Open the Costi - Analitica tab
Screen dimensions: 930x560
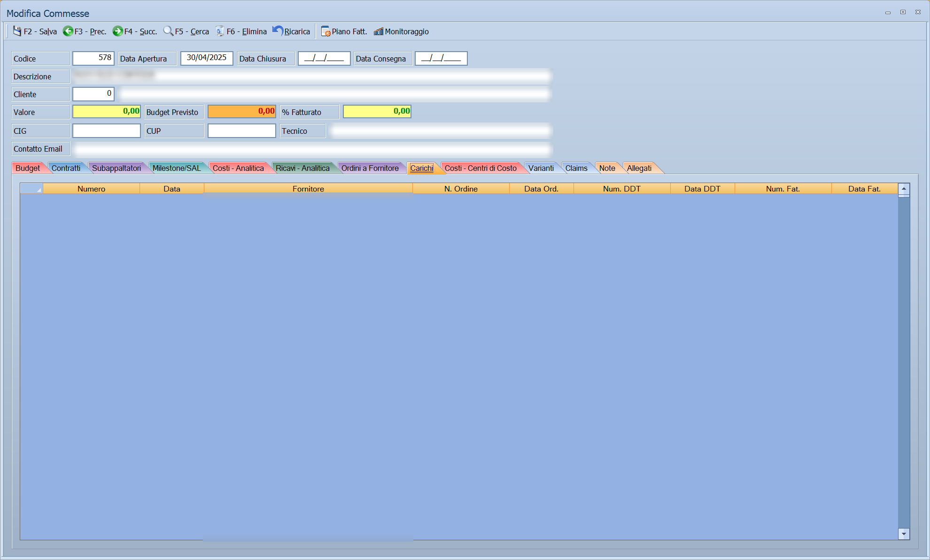click(238, 168)
